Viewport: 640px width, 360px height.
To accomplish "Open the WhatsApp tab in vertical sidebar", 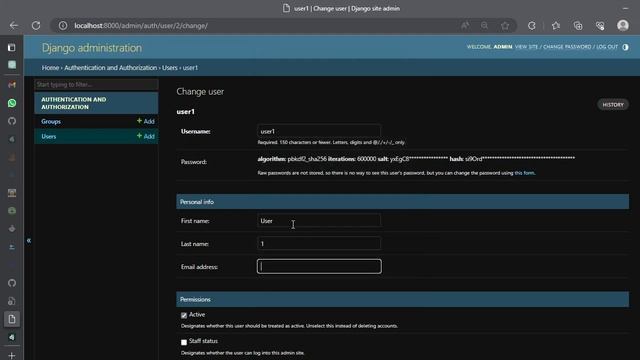I will tap(12, 103).
